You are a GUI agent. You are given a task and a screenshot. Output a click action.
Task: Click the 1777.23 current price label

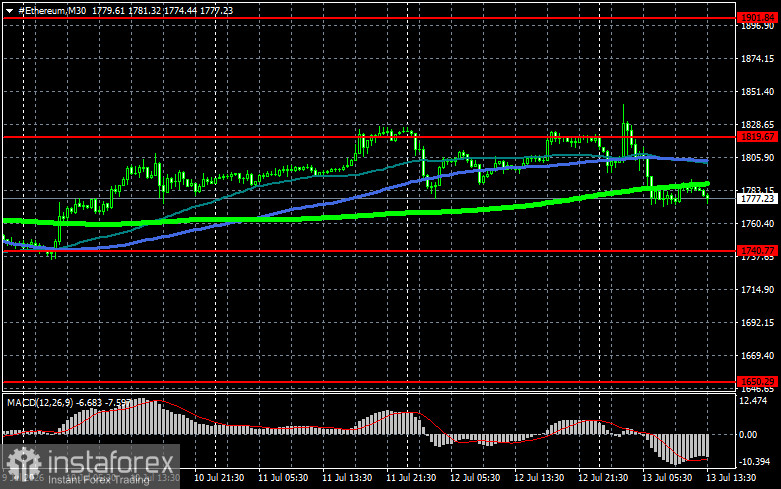tap(758, 198)
